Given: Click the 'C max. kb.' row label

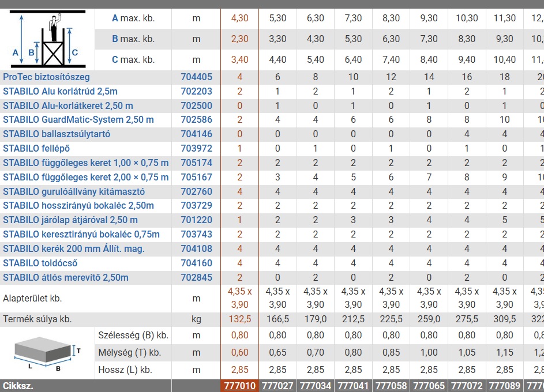Looking at the screenshot, I should coord(133,59).
